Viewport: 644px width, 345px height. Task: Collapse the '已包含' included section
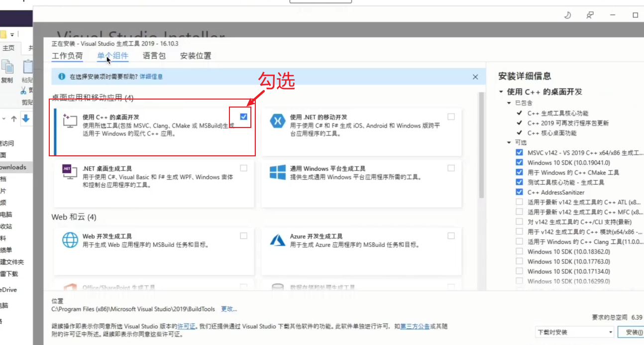(x=509, y=103)
